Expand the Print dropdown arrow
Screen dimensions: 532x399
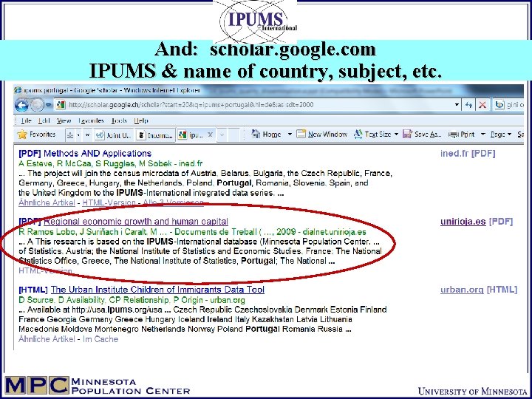pos(482,134)
